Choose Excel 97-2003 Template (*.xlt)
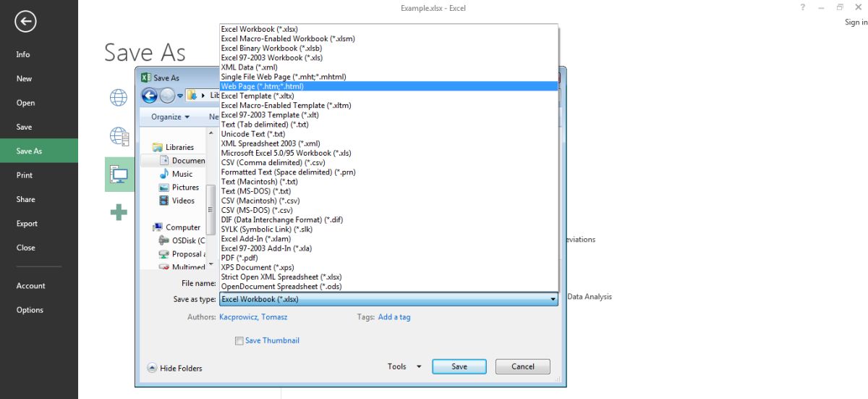Viewport: 868px width, 399px height. click(x=388, y=114)
